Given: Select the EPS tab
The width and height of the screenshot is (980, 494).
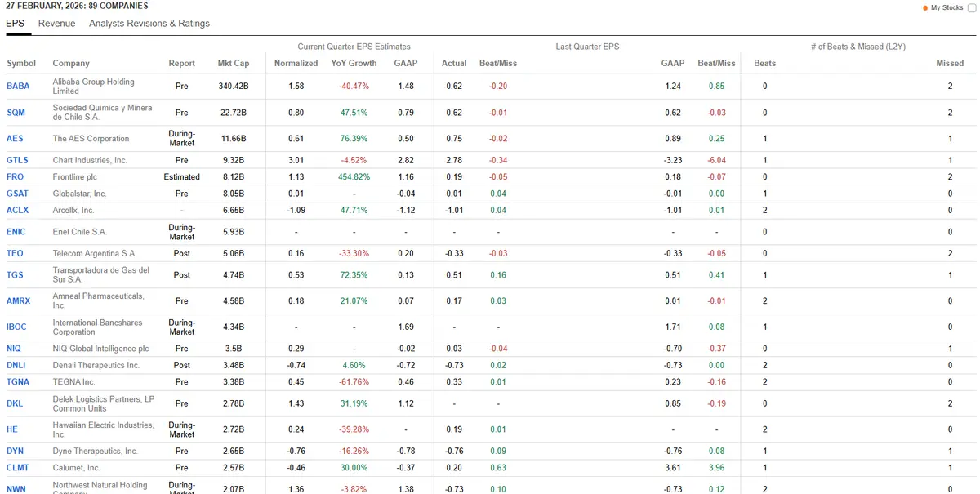Looking at the screenshot, I should coord(15,24).
